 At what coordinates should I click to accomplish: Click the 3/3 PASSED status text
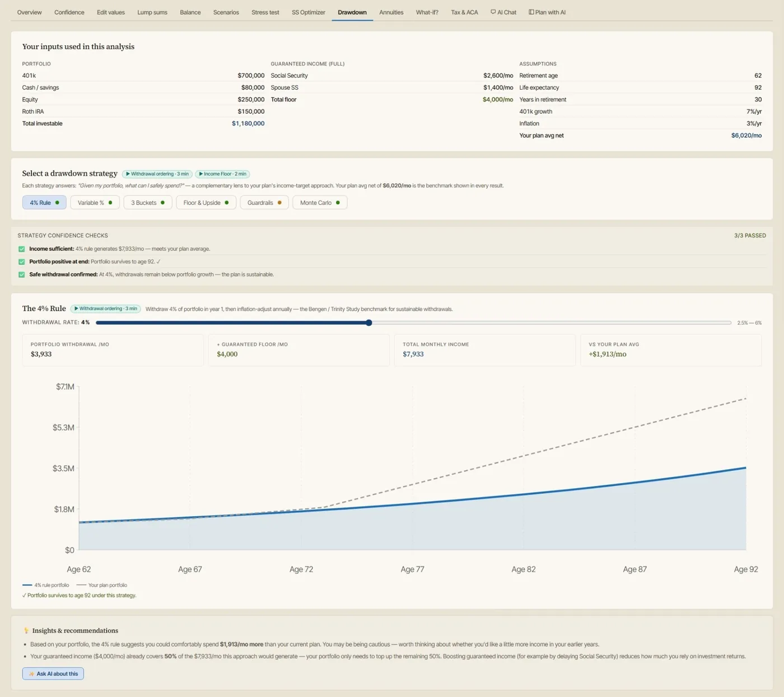pos(750,236)
